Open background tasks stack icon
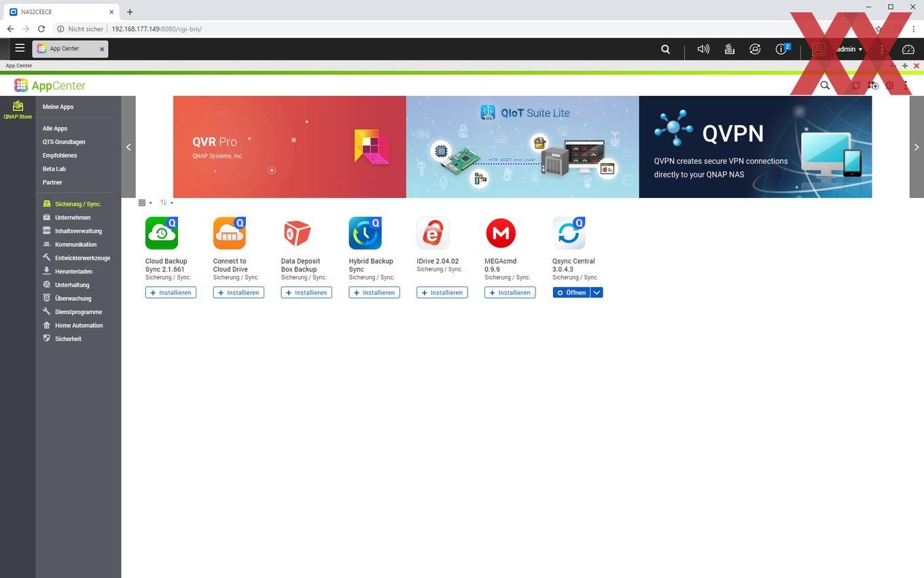 point(729,49)
